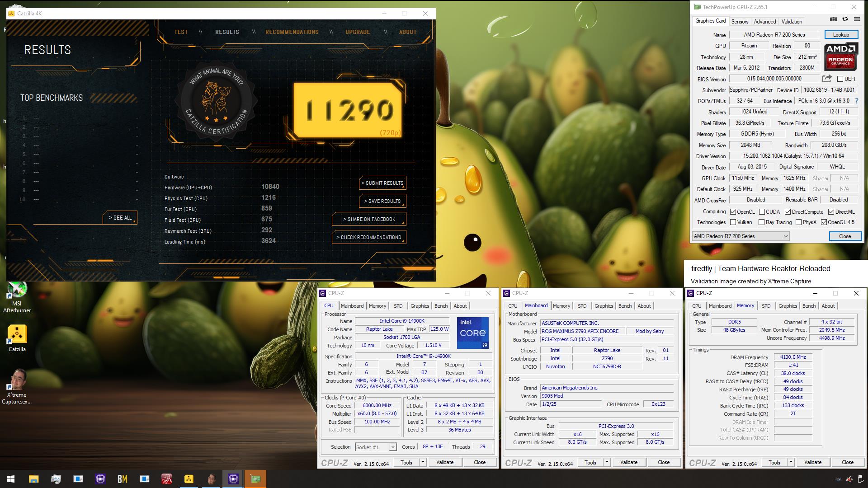Toggle the DirectML checkbox
Screen dimensions: 868x488
click(x=831, y=211)
